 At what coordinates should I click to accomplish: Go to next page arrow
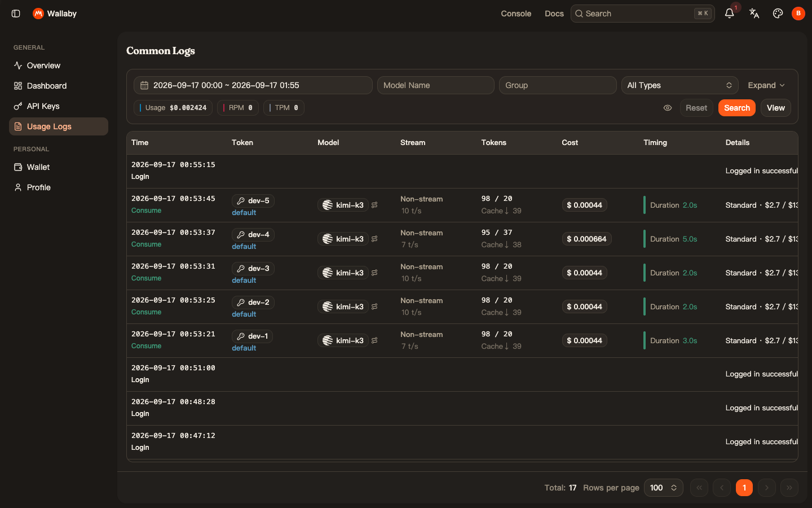[x=767, y=488]
